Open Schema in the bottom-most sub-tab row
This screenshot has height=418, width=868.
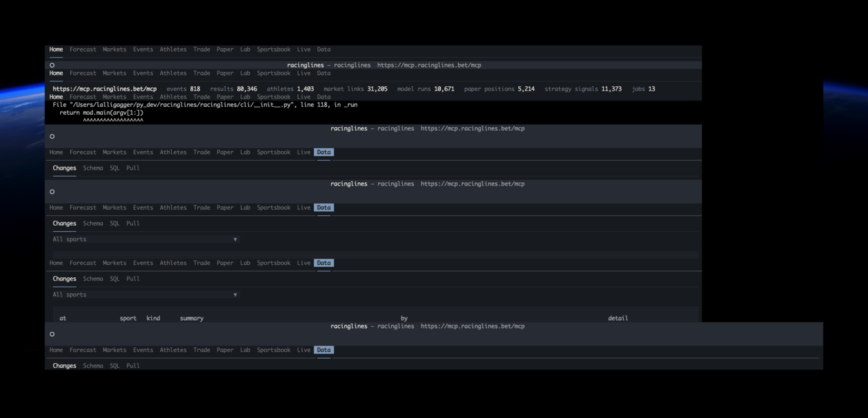point(93,366)
